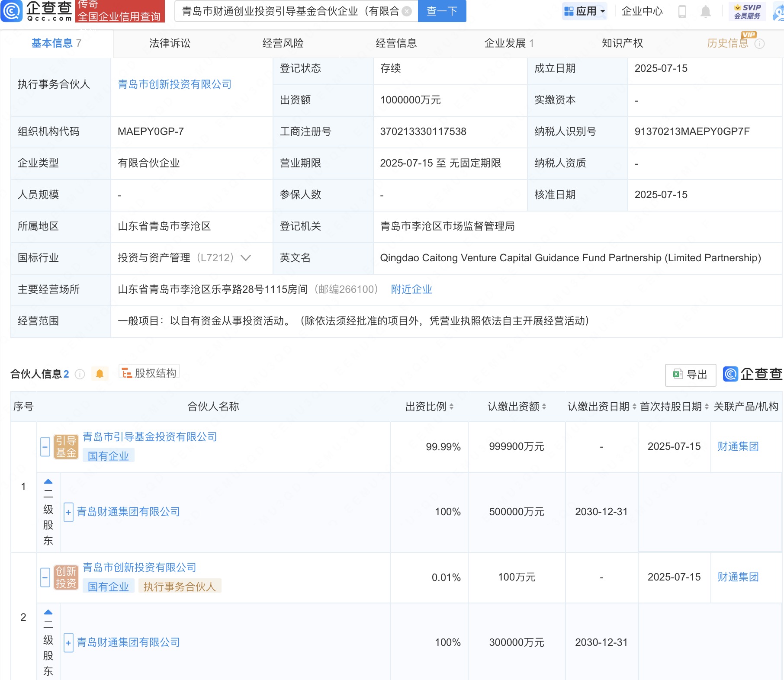Open the 应用 dropdown menu
The image size is (784, 680).
coord(585,11)
